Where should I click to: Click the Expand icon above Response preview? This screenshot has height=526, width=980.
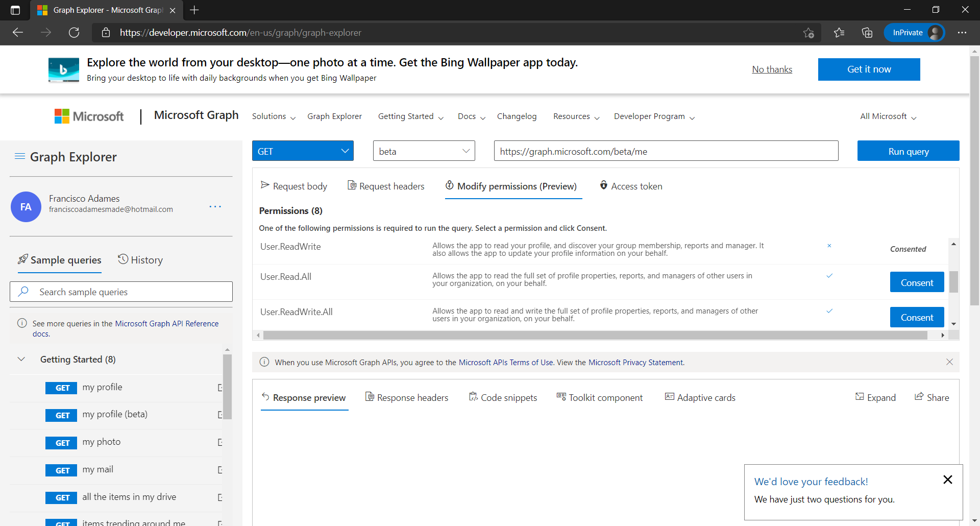click(x=860, y=397)
